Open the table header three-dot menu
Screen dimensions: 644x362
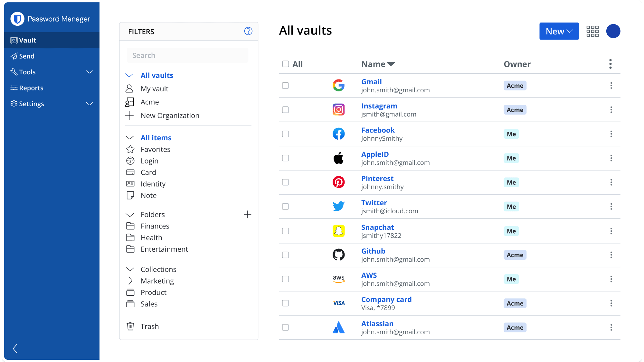point(610,64)
